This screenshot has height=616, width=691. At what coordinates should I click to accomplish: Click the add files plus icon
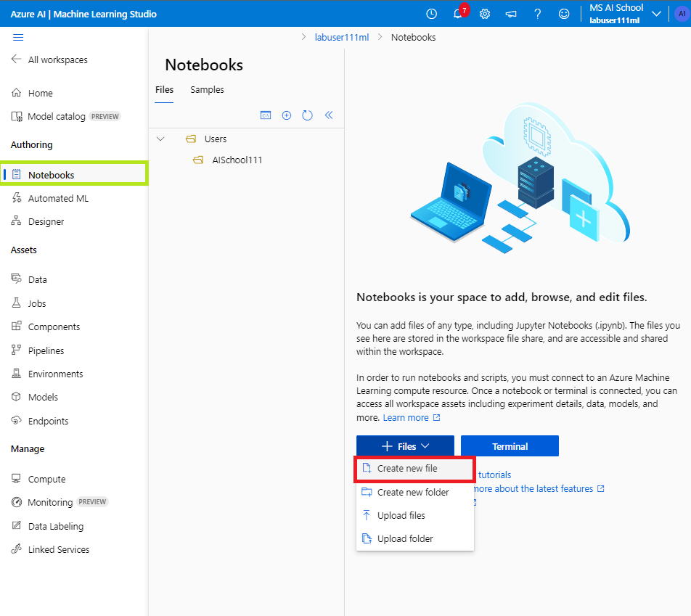287,115
